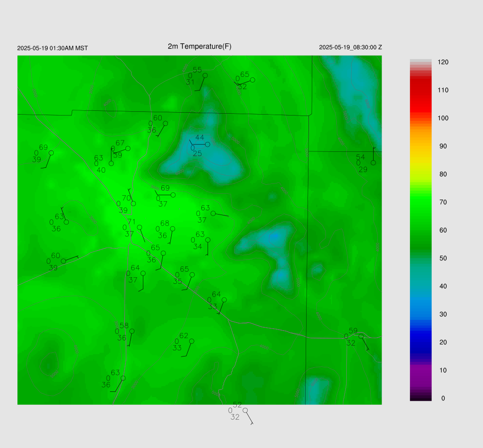The width and height of the screenshot is (483, 448).
Task: Click the station temperature reading 55
Action: [197, 70]
